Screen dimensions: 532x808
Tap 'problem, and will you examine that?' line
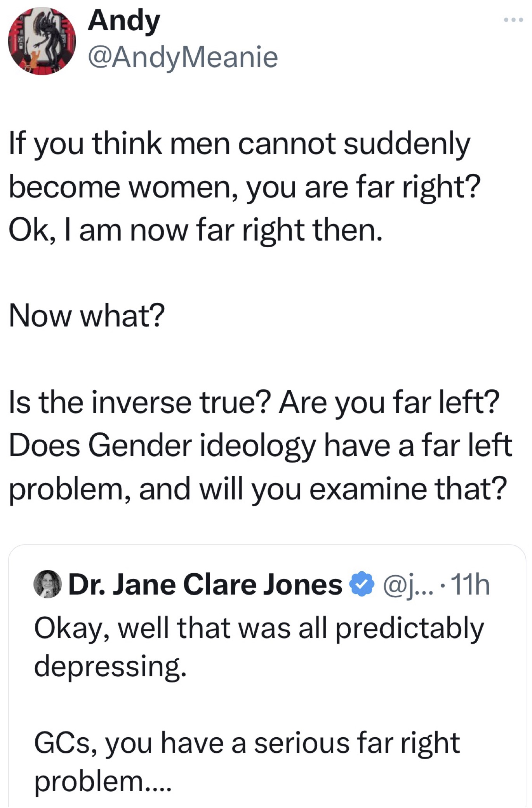tap(258, 489)
